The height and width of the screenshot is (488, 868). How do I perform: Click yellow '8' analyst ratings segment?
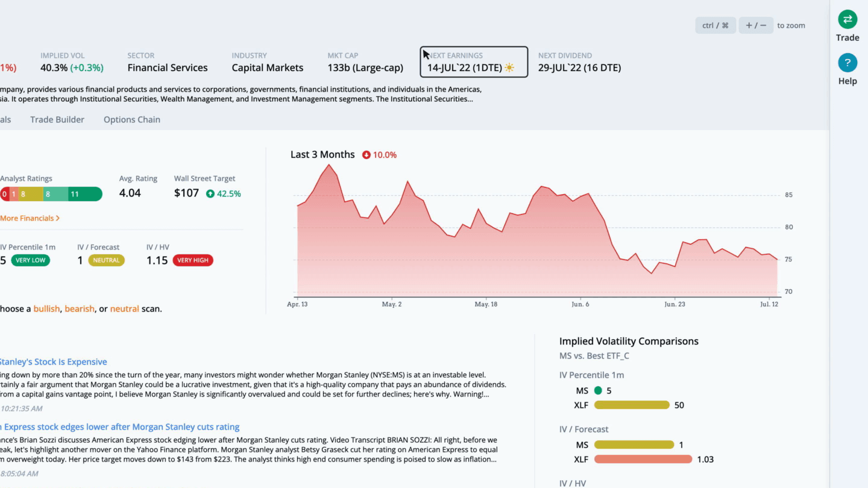(x=30, y=194)
